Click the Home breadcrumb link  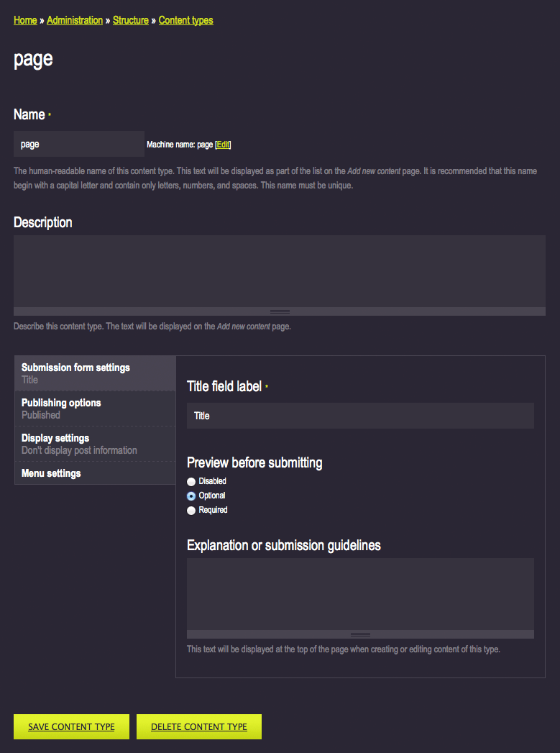25,20
